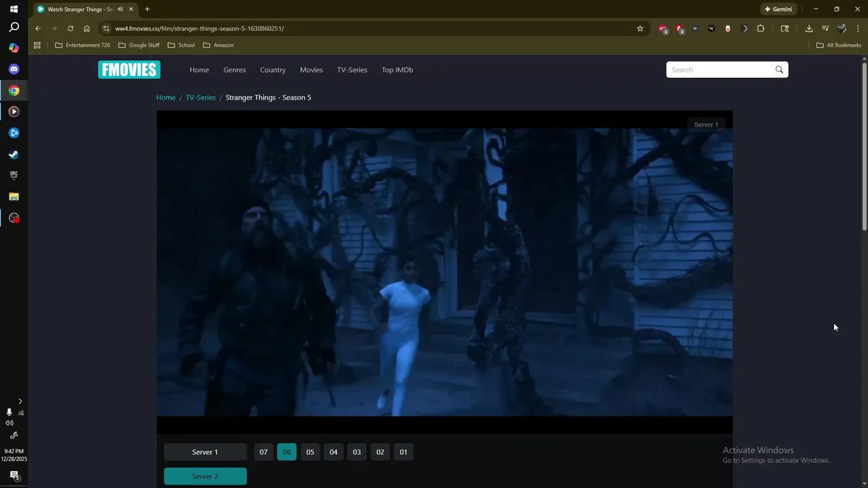Open a new browser tab with the plus icon

tap(147, 9)
